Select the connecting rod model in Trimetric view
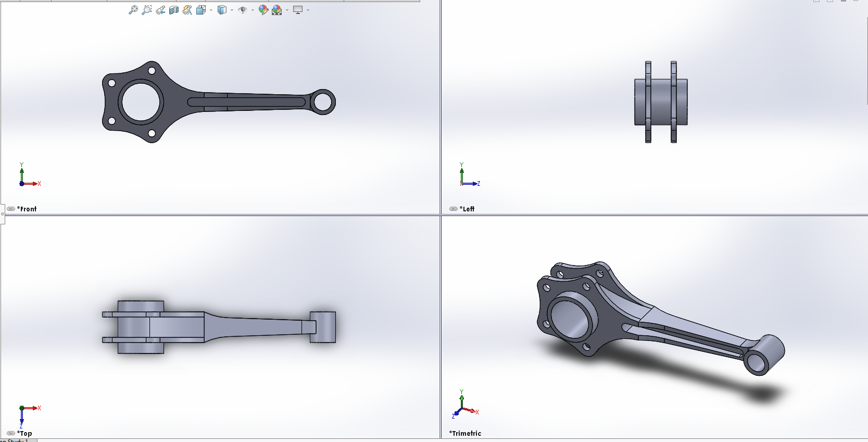868x442 pixels. (x=660, y=319)
